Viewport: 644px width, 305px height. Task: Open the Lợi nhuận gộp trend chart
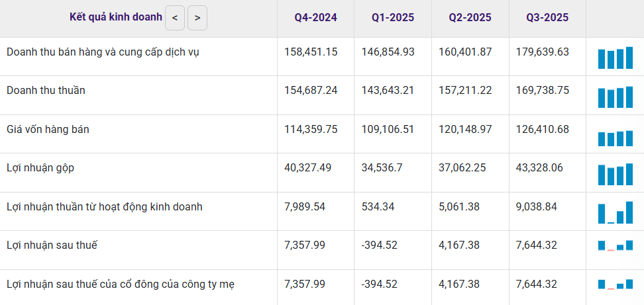pyautogui.click(x=614, y=175)
